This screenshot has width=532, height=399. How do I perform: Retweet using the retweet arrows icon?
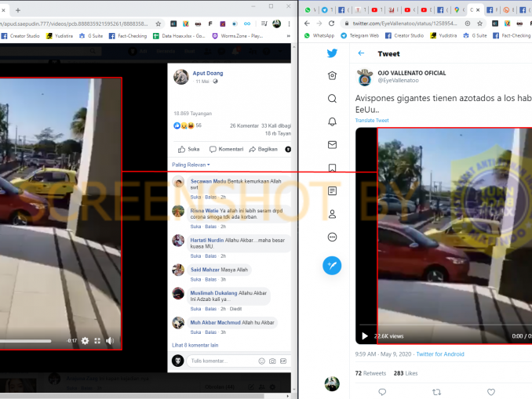[436, 392]
